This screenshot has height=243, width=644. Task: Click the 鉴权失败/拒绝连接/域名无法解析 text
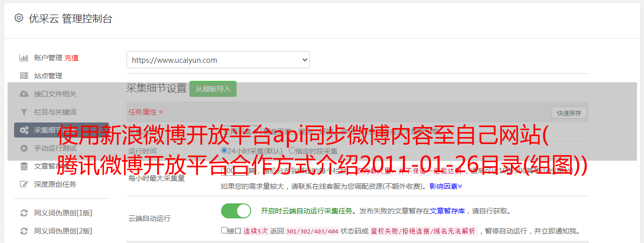(423, 231)
